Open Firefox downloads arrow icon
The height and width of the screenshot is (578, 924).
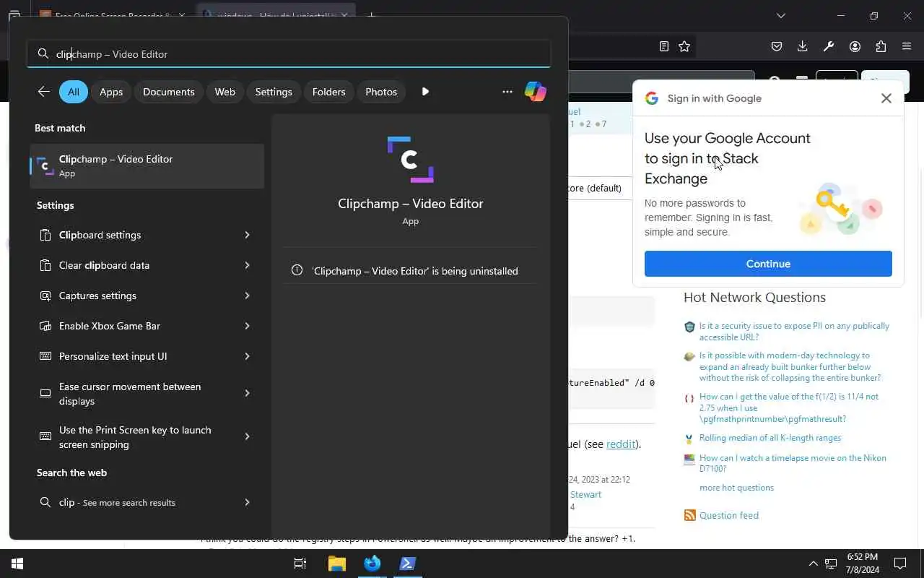click(803, 46)
